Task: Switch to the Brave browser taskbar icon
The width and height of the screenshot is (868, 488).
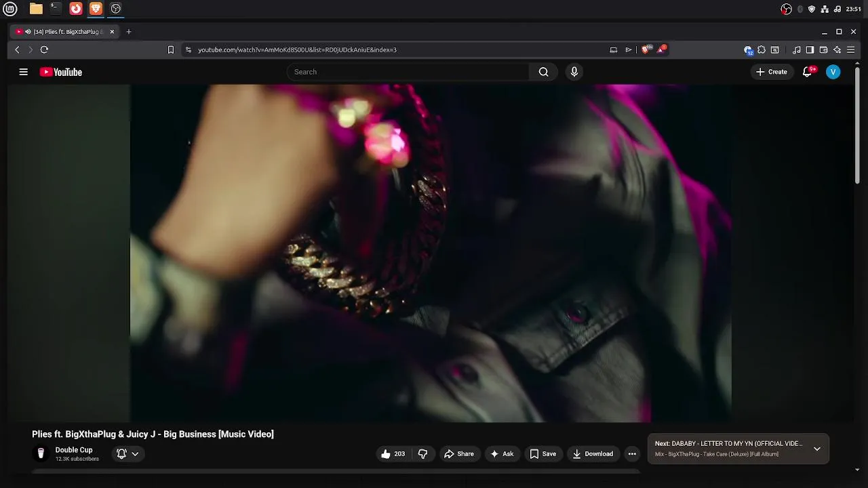Action: [x=96, y=9]
